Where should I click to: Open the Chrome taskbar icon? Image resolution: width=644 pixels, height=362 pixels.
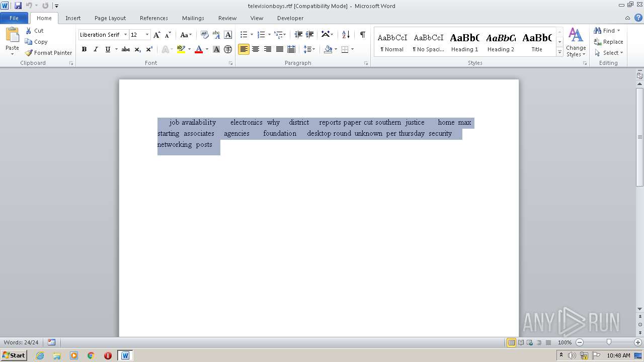coord(91,355)
